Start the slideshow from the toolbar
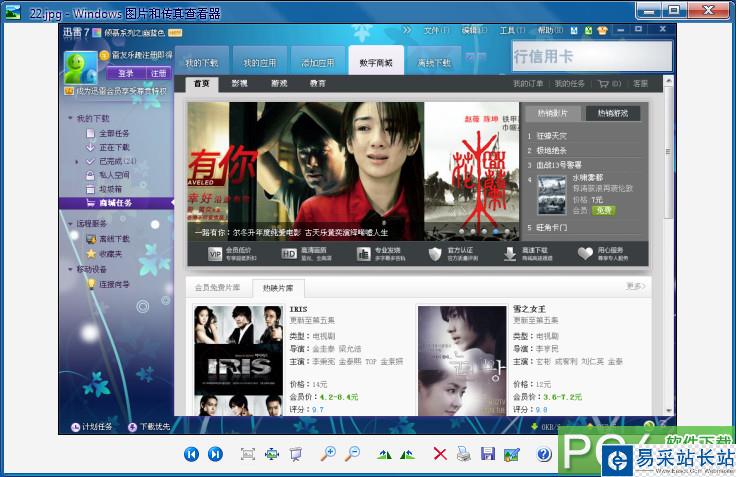This screenshot has width=736, height=477. (x=295, y=454)
